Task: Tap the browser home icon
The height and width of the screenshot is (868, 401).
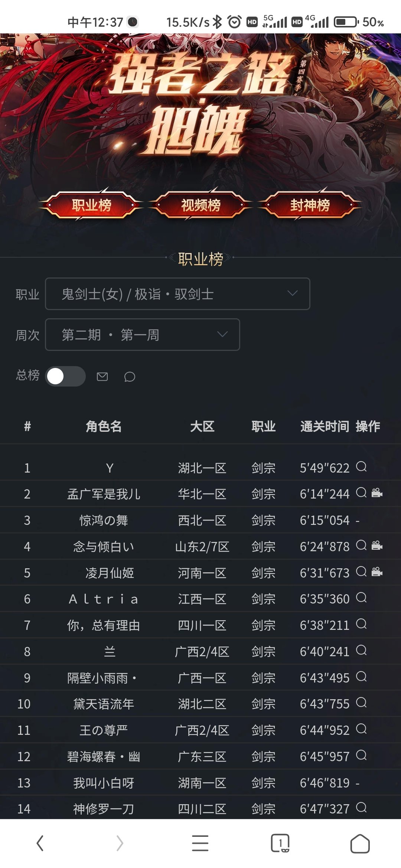Action: [x=360, y=844]
